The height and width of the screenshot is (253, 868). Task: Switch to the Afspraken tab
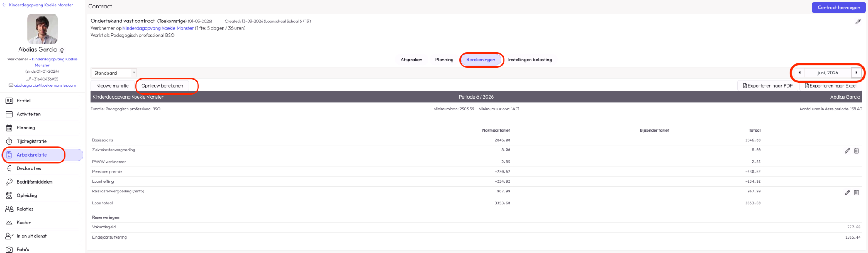pyautogui.click(x=411, y=60)
